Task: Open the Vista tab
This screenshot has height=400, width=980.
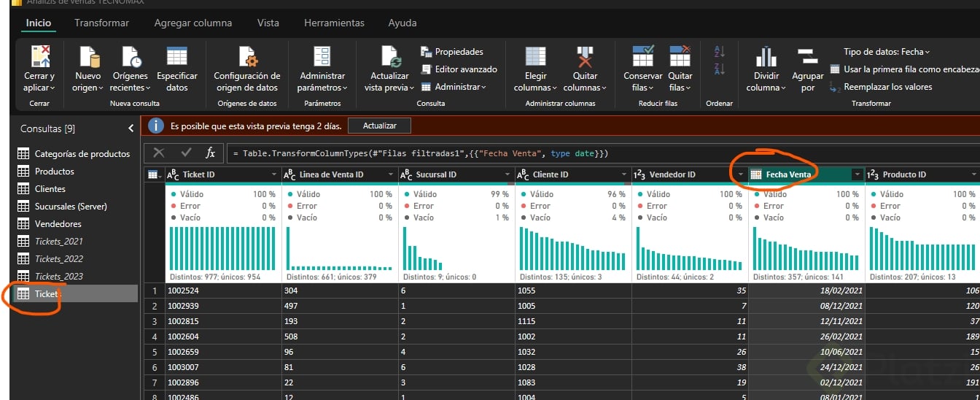Action: tap(268, 23)
